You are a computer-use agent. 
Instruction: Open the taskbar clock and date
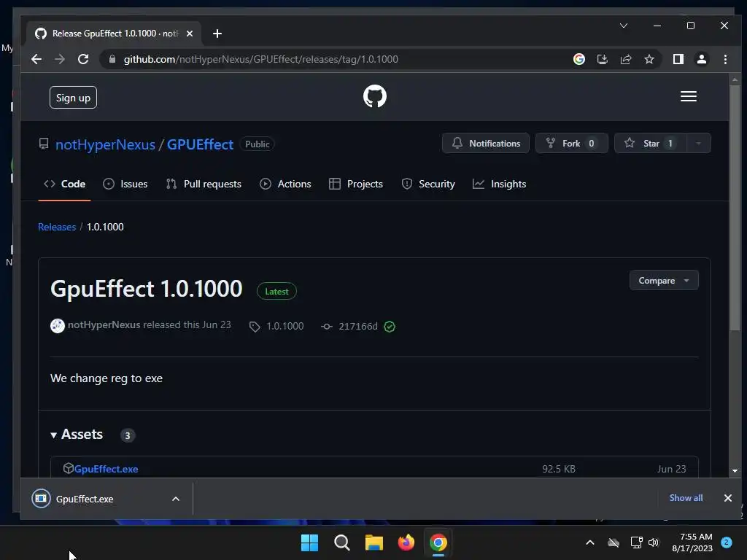692,542
